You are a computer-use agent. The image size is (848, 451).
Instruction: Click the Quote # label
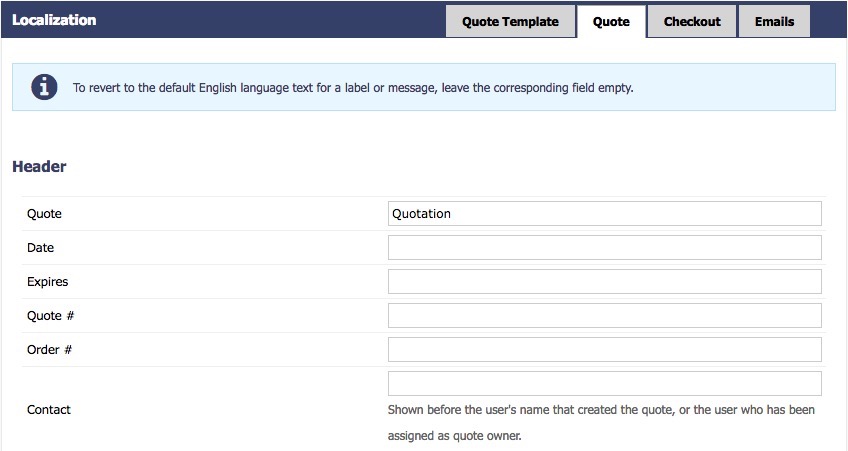50,316
